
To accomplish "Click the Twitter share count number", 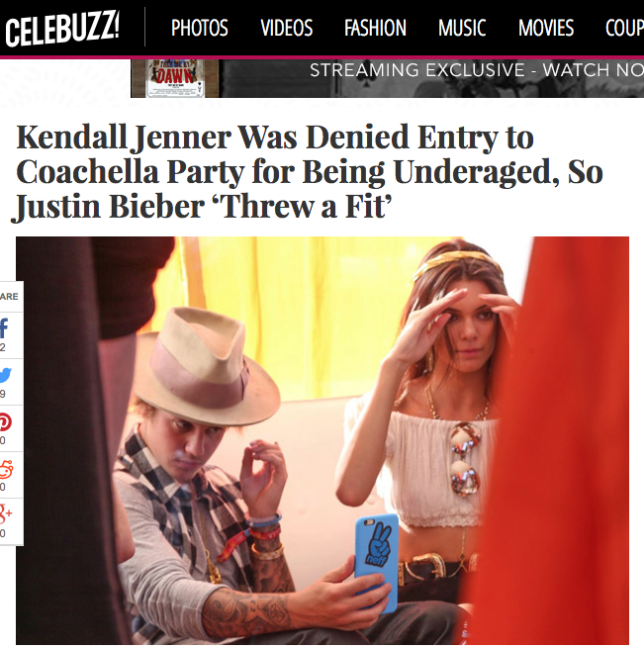I will click(3, 394).
